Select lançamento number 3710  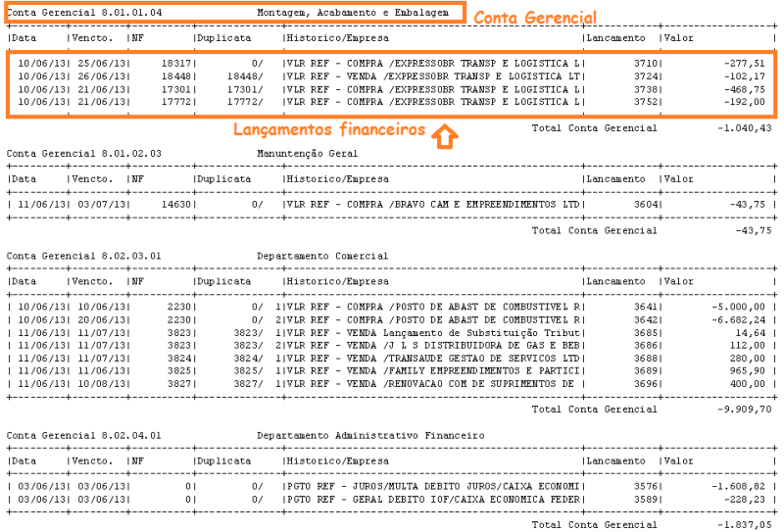tap(646, 64)
